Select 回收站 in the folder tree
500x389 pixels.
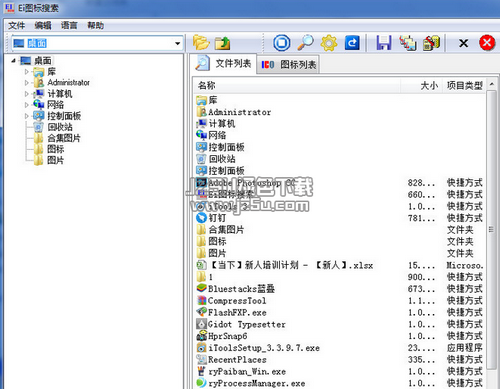(x=60, y=127)
